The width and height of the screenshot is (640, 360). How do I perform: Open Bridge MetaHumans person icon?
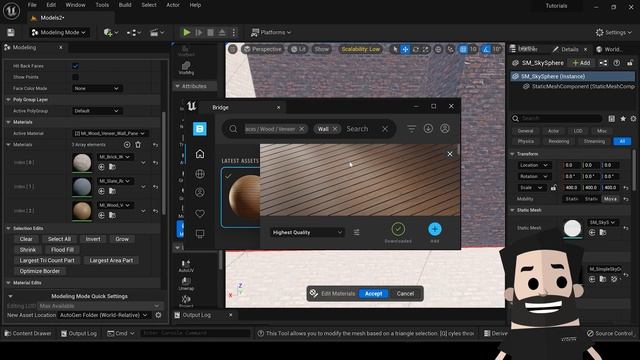tap(200, 192)
